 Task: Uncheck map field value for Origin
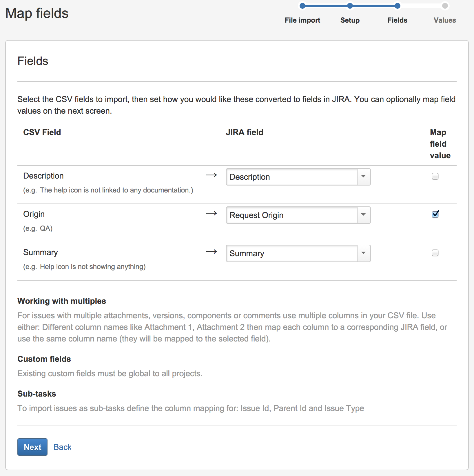point(435,214)
